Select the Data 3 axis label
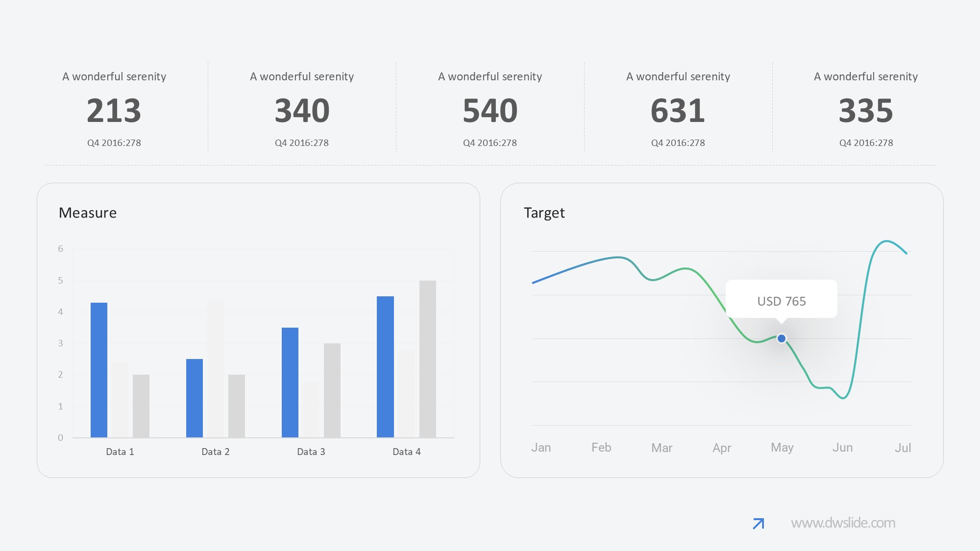This screenshot has height=551, width=980. pyautogui.click(x=311, y=452)
